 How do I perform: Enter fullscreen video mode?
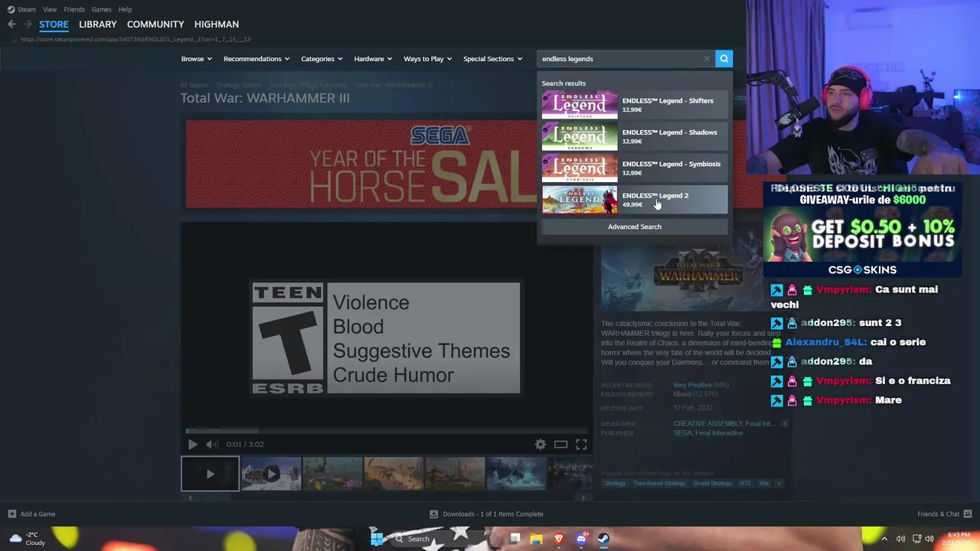(581, 444)
